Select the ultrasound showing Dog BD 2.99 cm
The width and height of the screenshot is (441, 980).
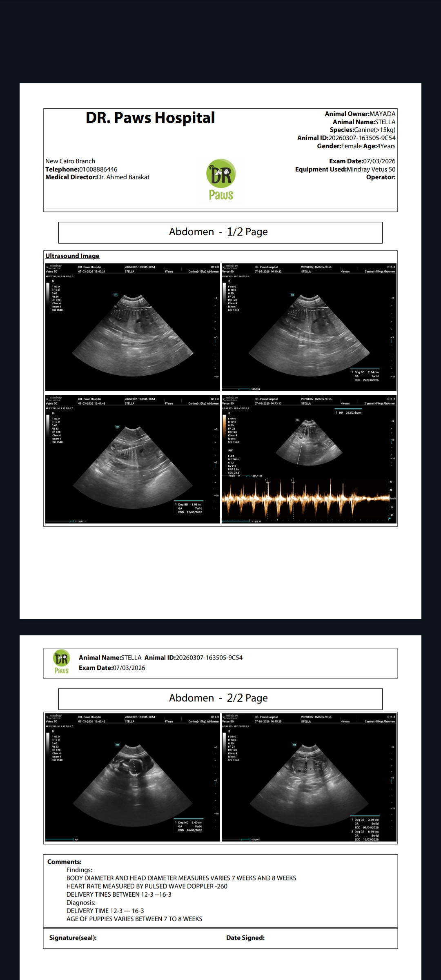point(133,459)
